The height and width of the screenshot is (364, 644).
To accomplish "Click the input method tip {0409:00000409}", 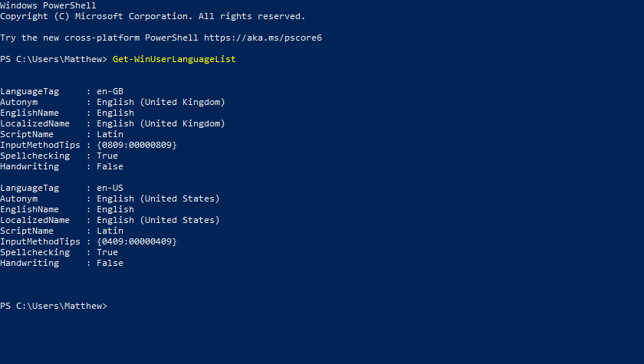I will [x=136, y=241].
